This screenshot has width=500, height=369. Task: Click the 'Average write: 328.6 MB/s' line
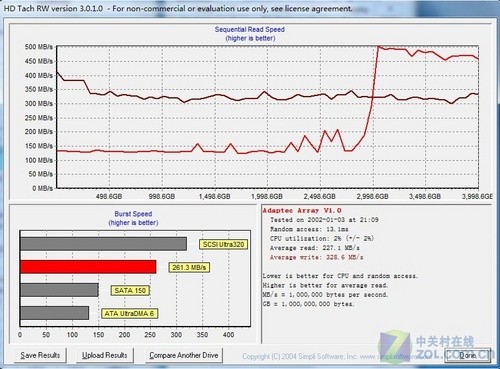pos(317,257)
